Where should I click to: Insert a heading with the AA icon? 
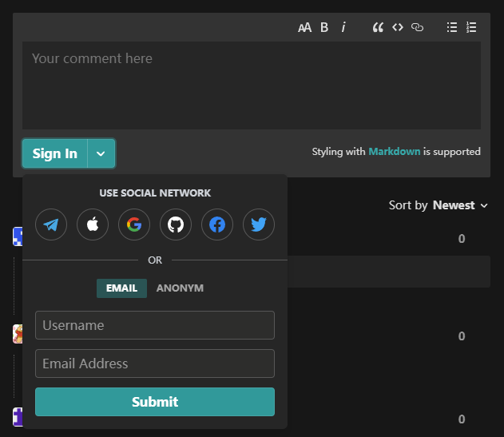coord(304,27)
